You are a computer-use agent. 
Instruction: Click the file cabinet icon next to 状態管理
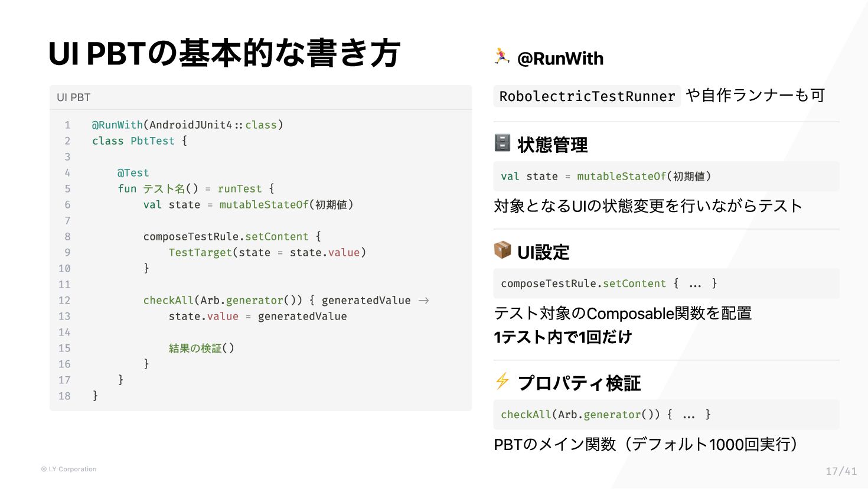(x=502, y=143)
